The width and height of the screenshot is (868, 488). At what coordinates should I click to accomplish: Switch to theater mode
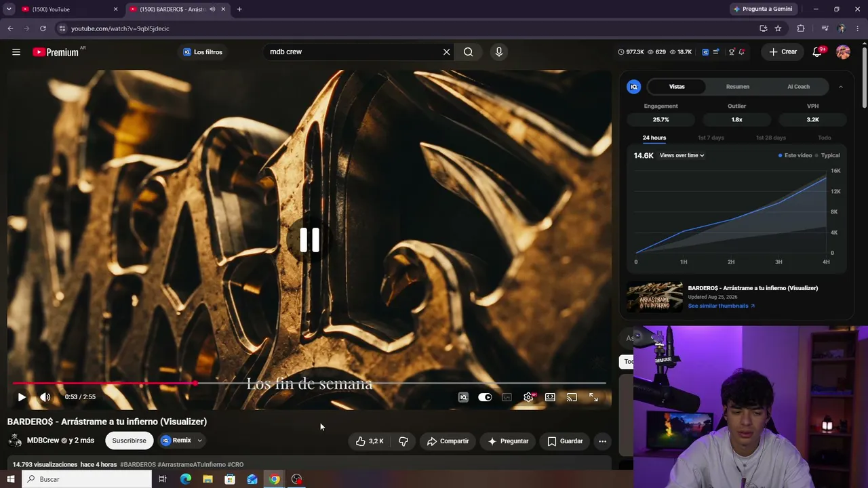(x=550, y=397)
